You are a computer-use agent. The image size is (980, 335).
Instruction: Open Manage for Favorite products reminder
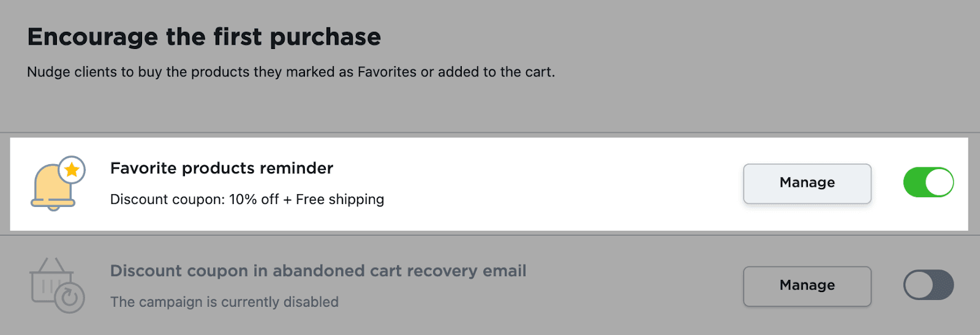(x=807, y=183)
